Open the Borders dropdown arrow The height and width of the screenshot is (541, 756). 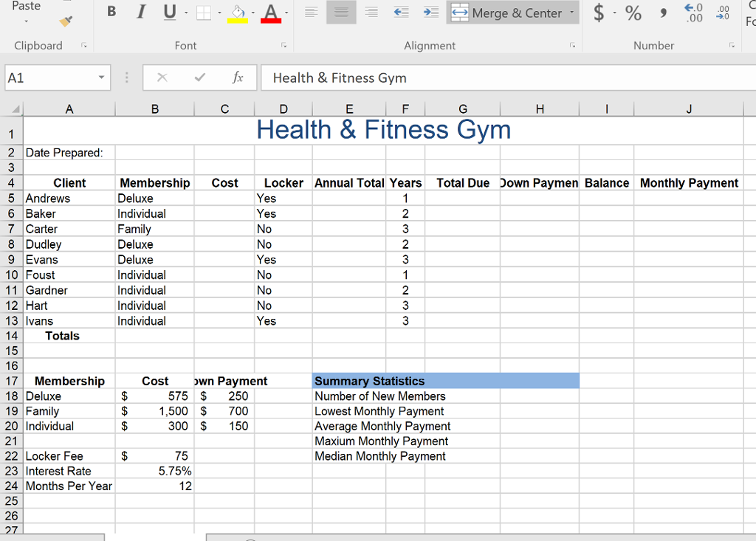(219, 13)
